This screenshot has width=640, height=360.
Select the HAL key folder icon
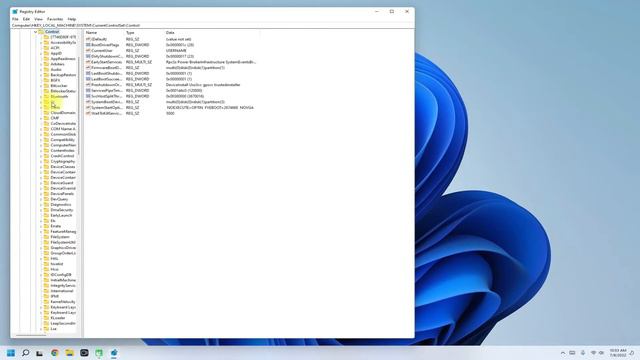click(46, 258)
